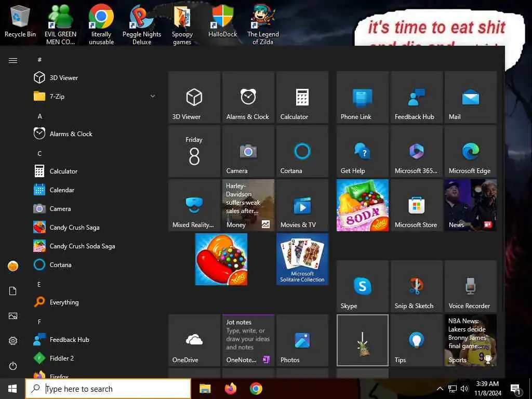Open the Power options button
This screenshot has height=399, width=532.
[13, 366]
